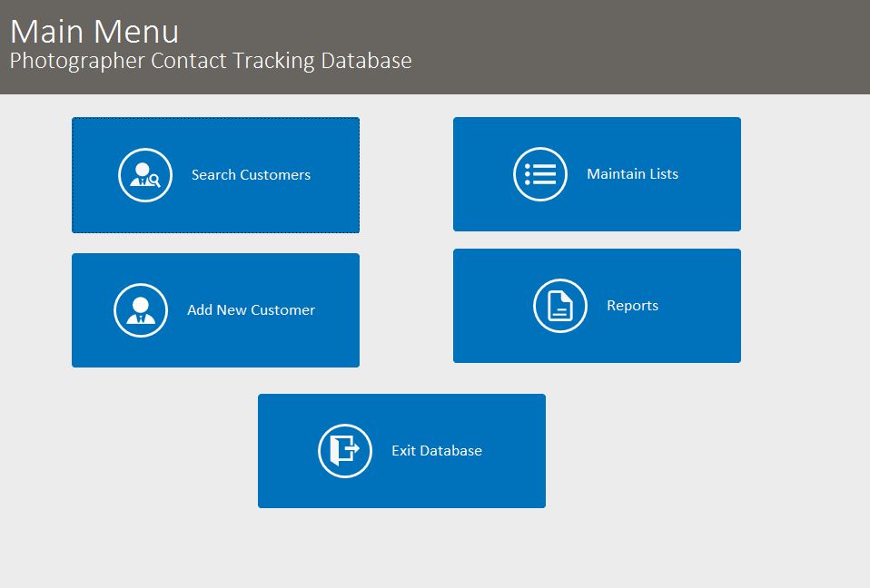This screenshot has height=588, width=870.
Task: Select the Add New Customer button
Action: [x=216, y=310]
